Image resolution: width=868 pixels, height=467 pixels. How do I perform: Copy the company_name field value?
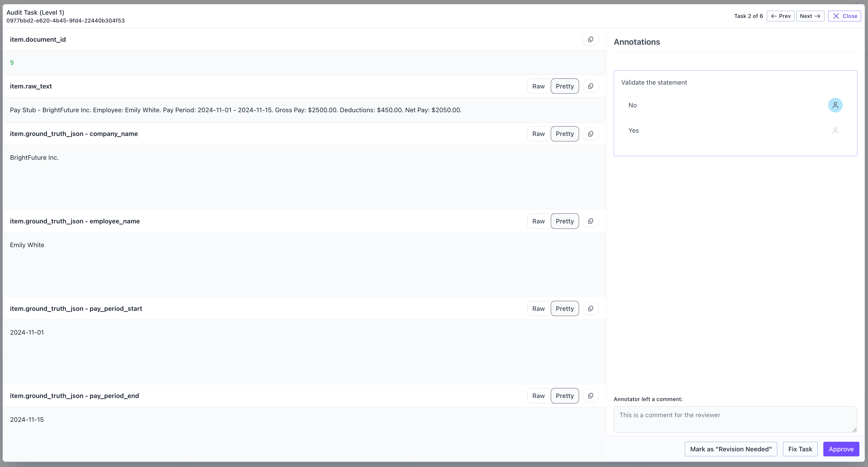[590, 134]
